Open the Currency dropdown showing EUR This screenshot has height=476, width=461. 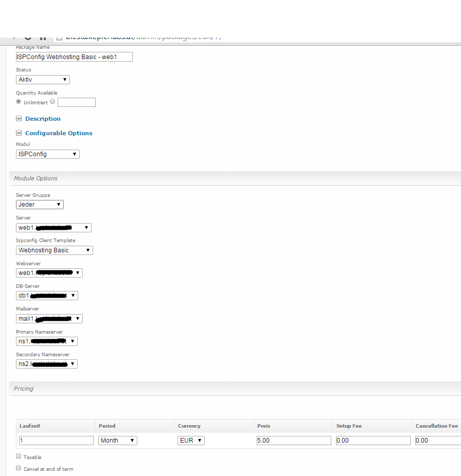191,441
